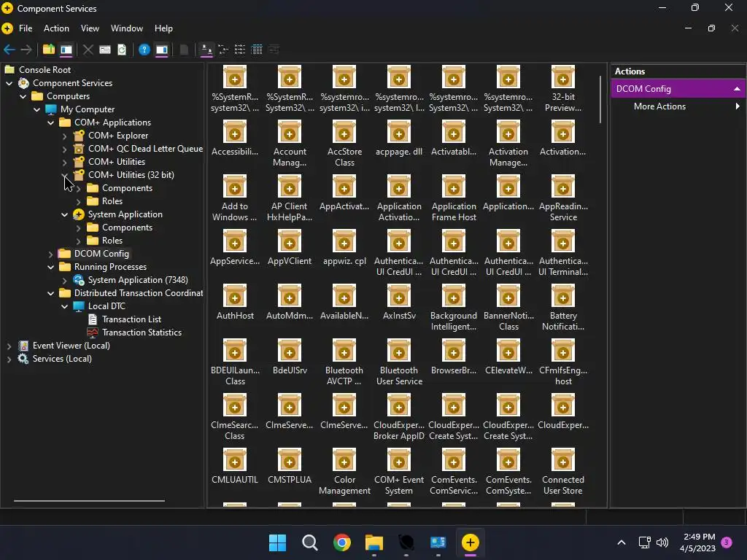Expand Event Viewer (Local)
The height and width of the screenshot is (560, 747).
click(9, 346)
